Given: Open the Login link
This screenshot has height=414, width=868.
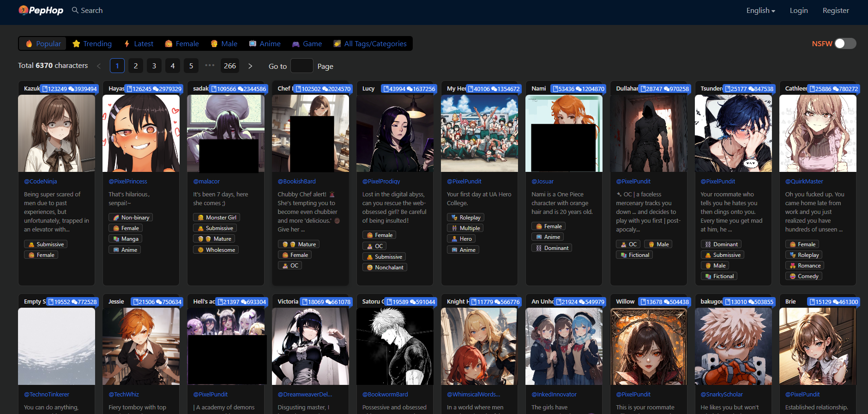Looking at the screenshot, I should tap(798, 11).
